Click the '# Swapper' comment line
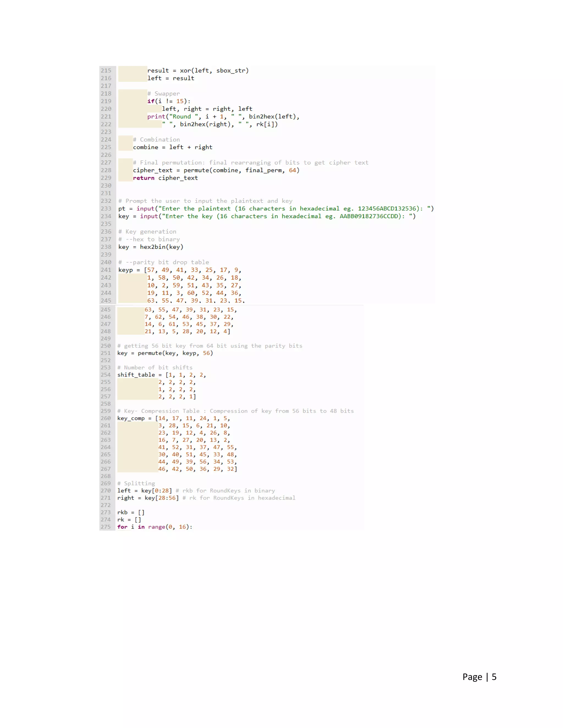Screen dimensions: 563x728 coord(164,93)
